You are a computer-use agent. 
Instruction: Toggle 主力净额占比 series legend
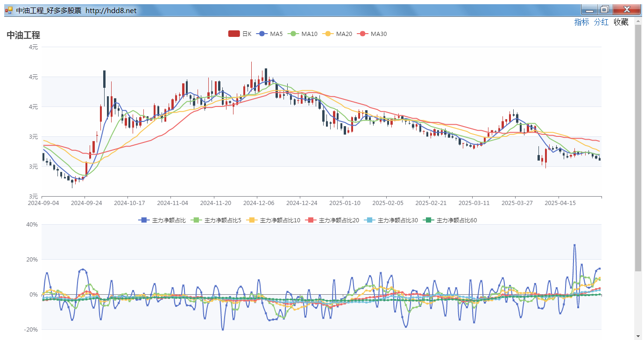click(x=162, y=220)
